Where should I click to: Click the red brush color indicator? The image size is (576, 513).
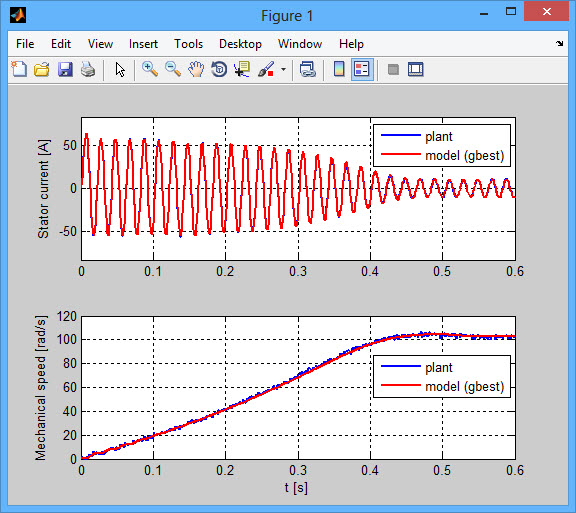click(x=271, y=73)
